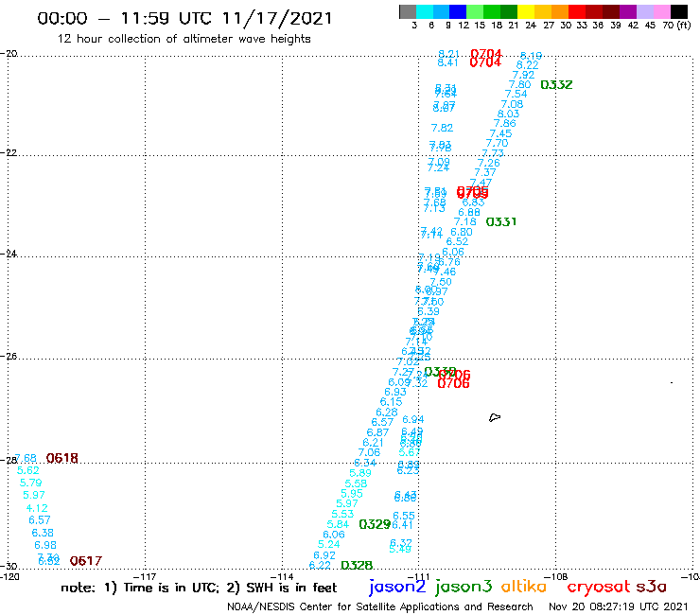Click the dark red time stamp '0617'
Viewport: 700px width, 615px height.
(x=86, y=560)
